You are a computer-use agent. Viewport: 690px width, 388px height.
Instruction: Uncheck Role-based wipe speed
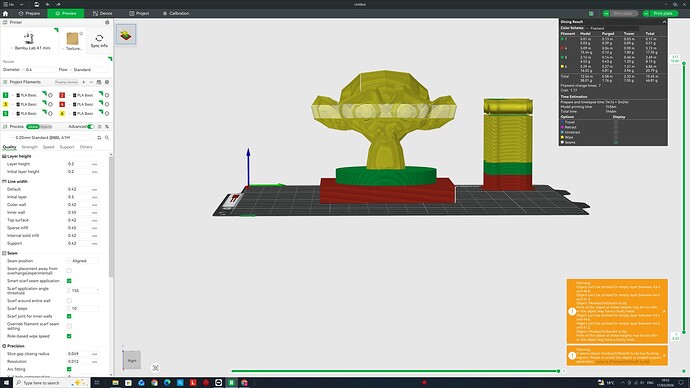pos(69,336)
